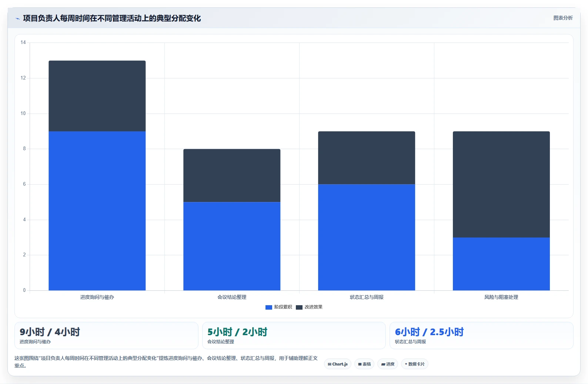The width and height of the screenshot is (588, 384).
Task: Click the Chart.js tag chip
Action: click(x=338, y=364)
